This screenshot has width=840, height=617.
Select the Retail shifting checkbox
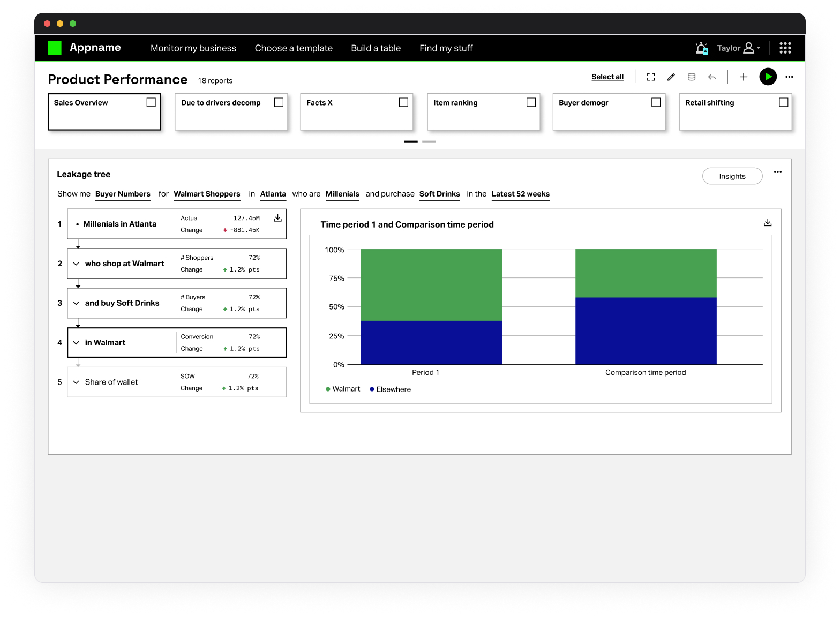[x=783, y=102]
